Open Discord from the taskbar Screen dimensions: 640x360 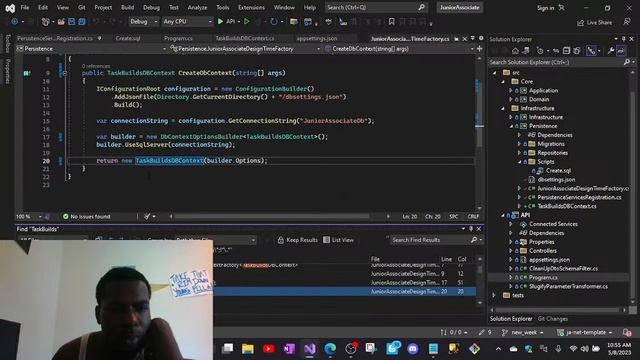(413, 349)
